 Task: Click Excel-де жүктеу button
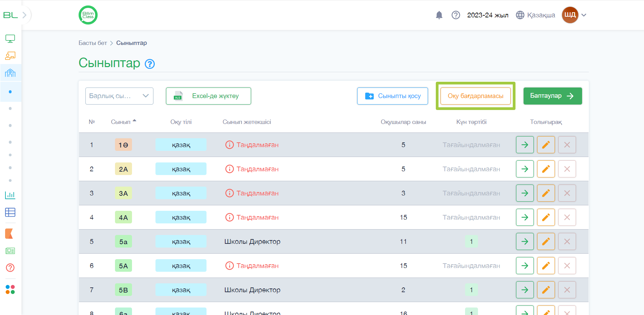(209, 96)
